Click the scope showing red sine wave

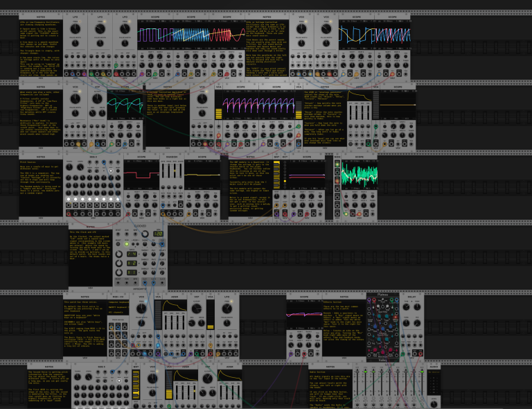click(x=227, y=35)
